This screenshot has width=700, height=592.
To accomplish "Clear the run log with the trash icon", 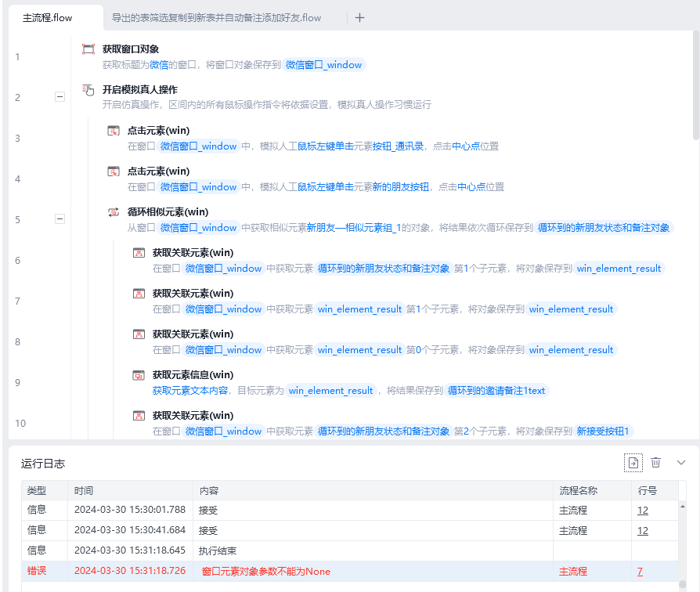I will [655, 463].
